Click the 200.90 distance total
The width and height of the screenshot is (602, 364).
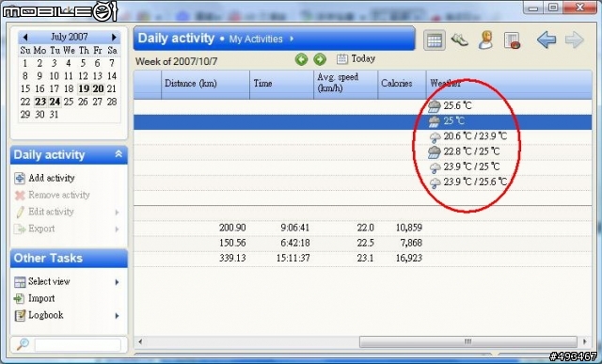[232, 228]
